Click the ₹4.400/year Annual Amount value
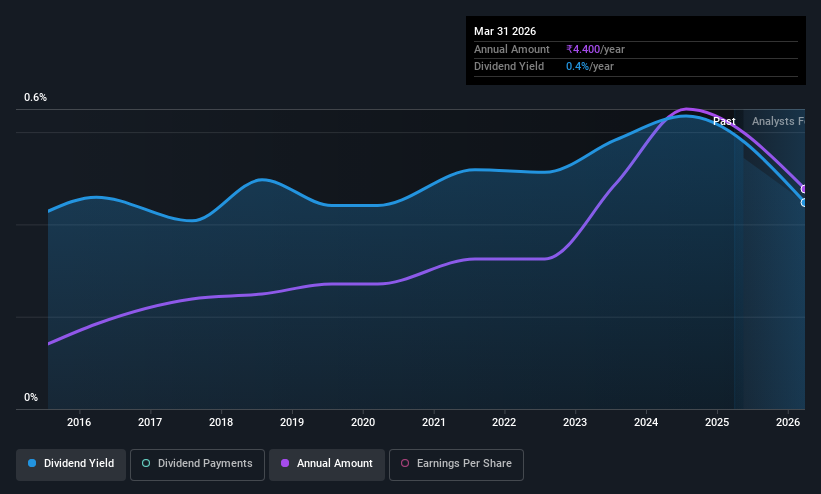Viewport: 821px width, 494px height. pyautogui.click(x=595, y=49)
